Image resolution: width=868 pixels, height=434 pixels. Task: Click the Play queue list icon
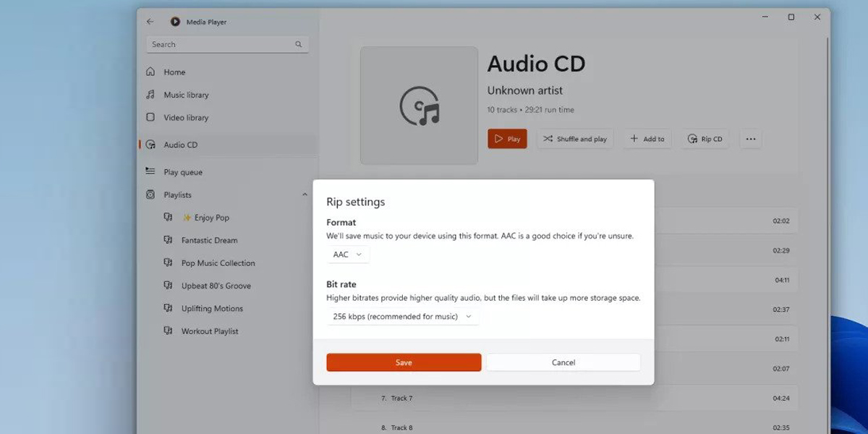click(150, 171)
